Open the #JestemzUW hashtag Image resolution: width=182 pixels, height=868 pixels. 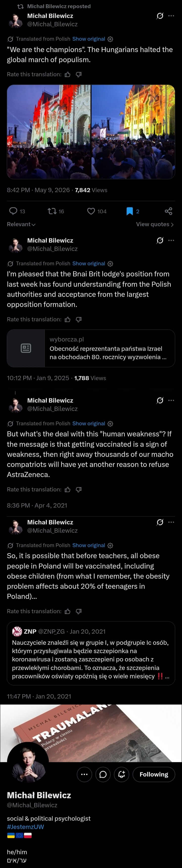point(25,827)
